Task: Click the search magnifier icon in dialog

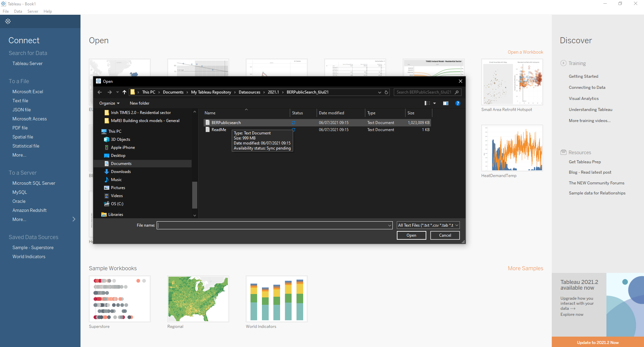Action: 457,92
